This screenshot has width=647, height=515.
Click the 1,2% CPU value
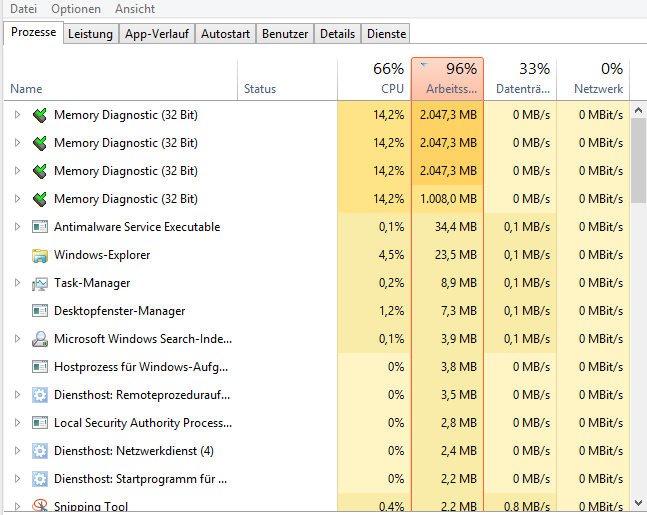(x=392, y=311)
